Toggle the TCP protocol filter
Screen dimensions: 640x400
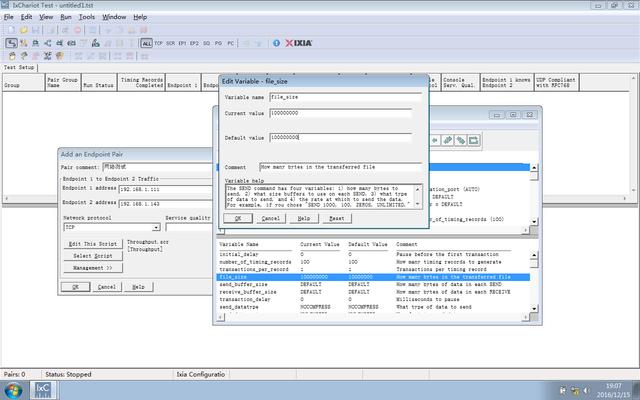pyautogui.click(x=160, y=44)
